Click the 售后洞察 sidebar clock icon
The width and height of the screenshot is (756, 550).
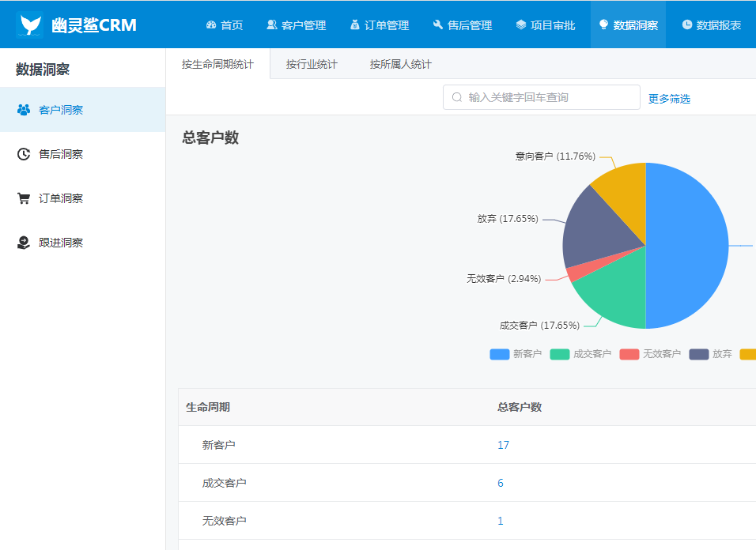point(24,154)
